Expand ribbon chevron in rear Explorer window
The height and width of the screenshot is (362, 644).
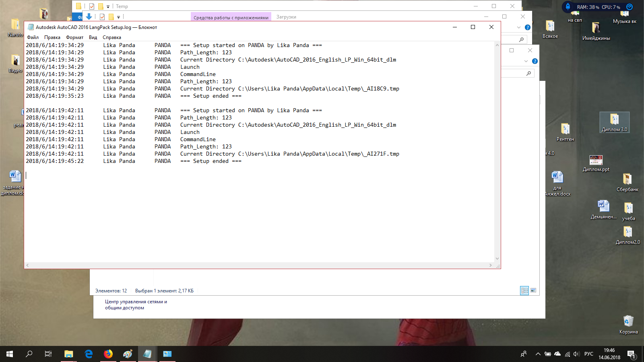pyautogui.click(x=526, y=61)
